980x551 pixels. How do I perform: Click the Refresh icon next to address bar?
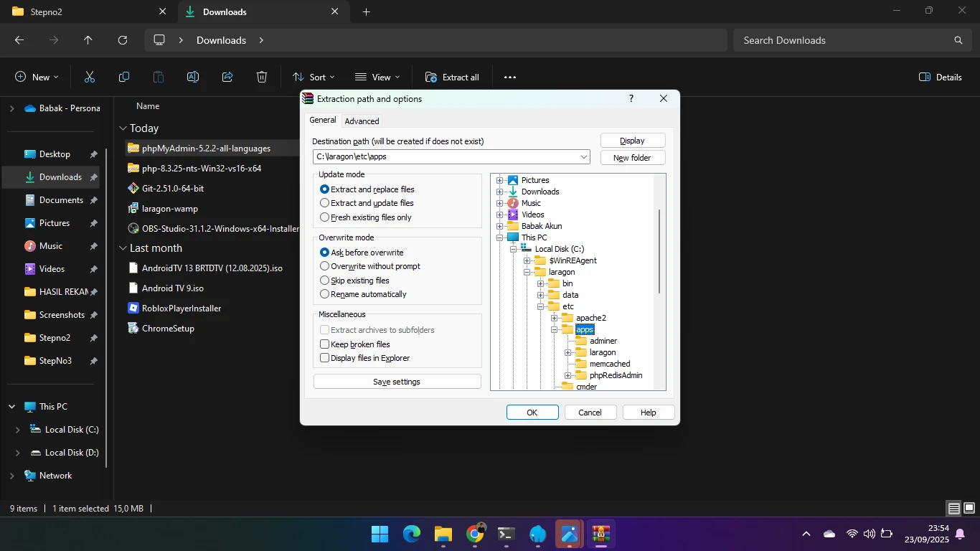[x=123, y=40]
